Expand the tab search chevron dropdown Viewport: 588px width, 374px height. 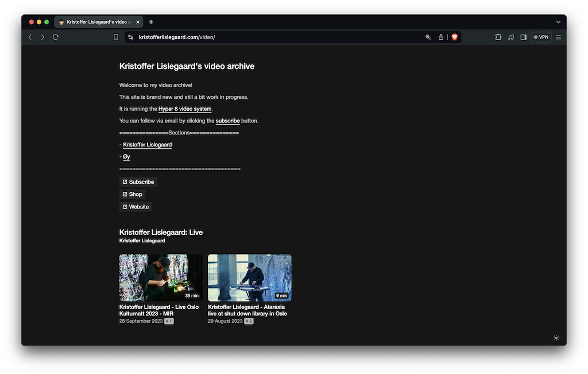pyautogui.click(x=558, y=22)
